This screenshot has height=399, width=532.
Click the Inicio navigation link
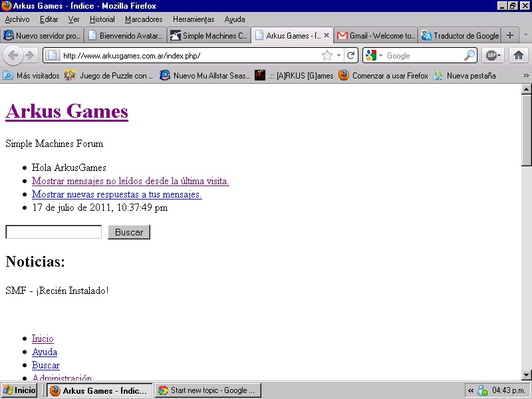tap(43, 338)
